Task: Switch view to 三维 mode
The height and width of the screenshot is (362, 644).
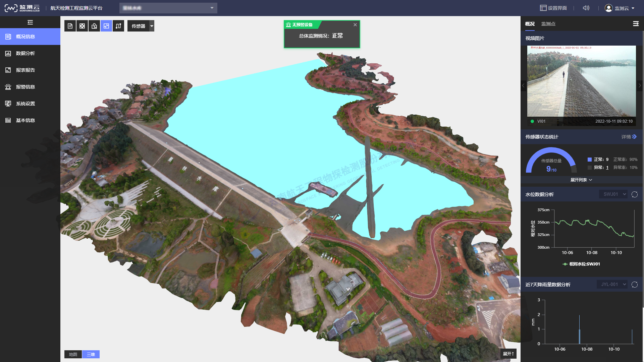Action: pos(91,354)
